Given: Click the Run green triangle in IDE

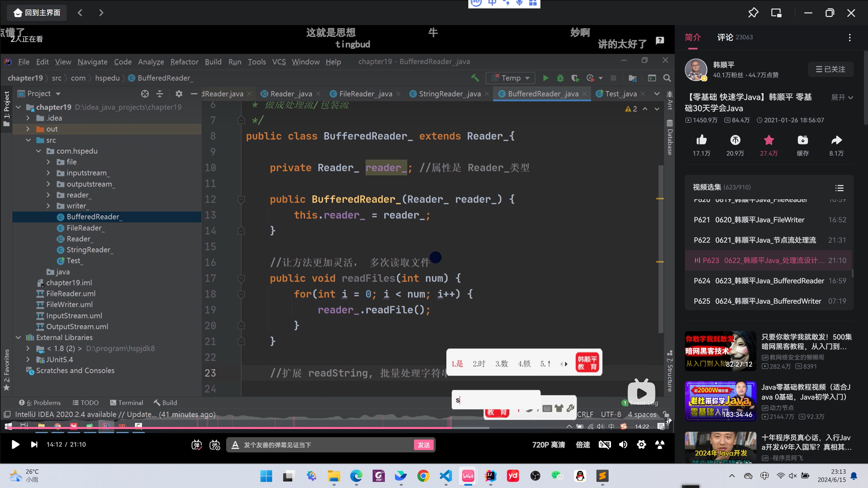Looking at the screenshot, I should point(546,78).
